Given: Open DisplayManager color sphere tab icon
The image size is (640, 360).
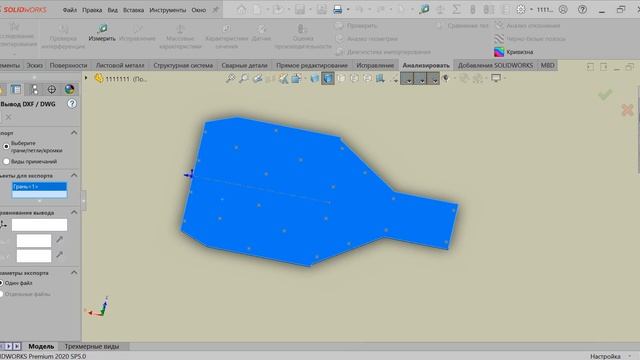Looking at the screenshot, I should tap(69, 89).
